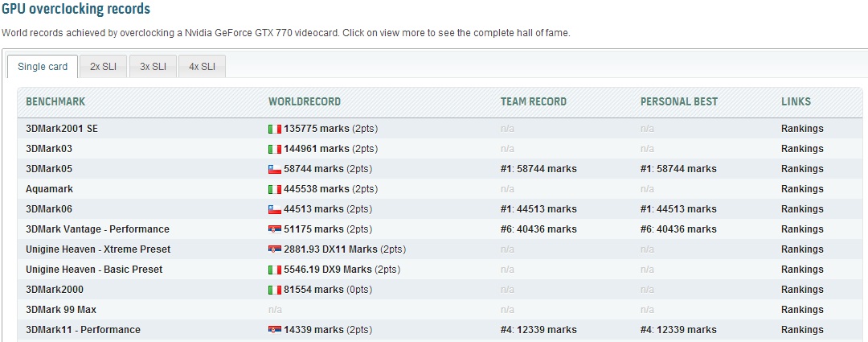The image size is (868, 342).
Task: View Rankings for 3DMark06
Action: [x=802, y=209]
